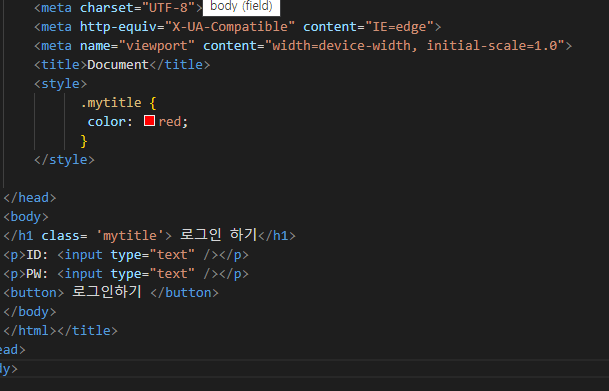Click the 'body (field)' tooltip suggestion
The height and width of the screenshot is (391, 609).
[241, 7]
